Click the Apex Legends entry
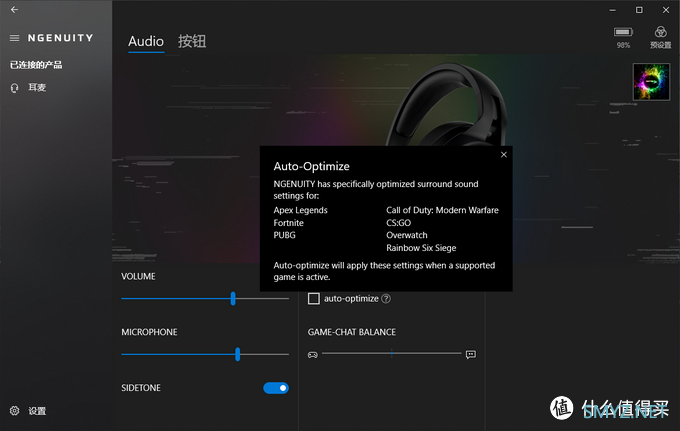This screenshot has height=431, width=680. (x=300, y=210)
